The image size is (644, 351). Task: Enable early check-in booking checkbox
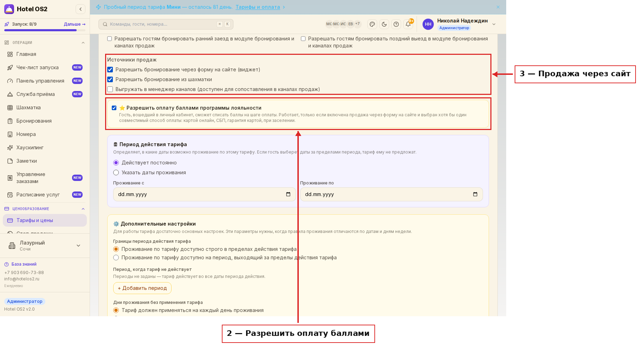click(110, 39)
